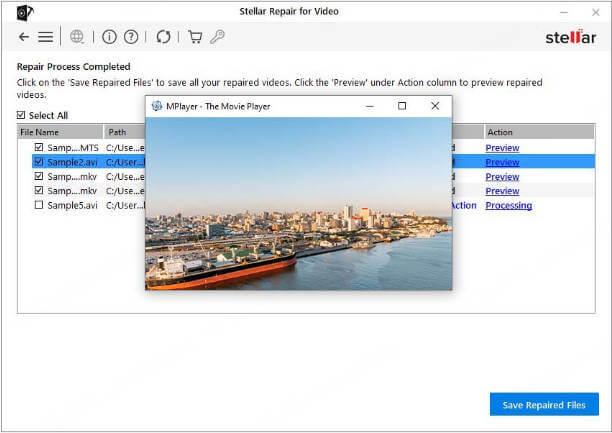Open the hamburger menu
This screenshot has width=612, height=433.
click(45, 37)
